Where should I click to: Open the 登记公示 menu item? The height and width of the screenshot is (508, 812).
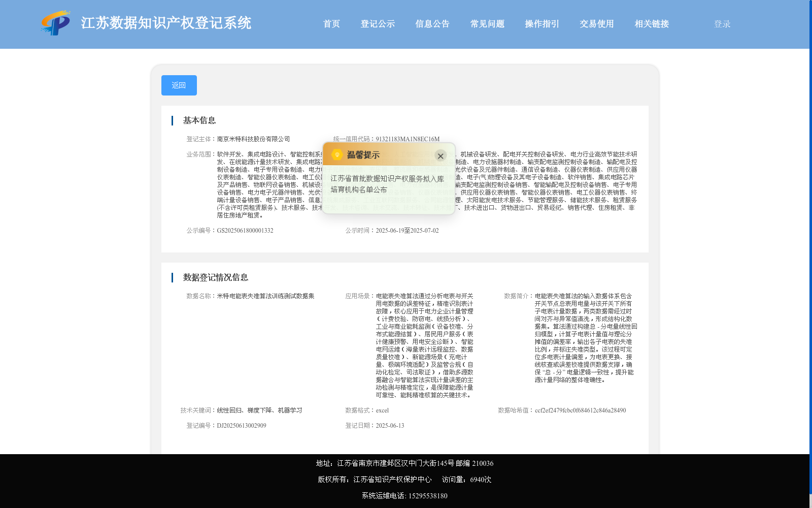coord(378,24)
